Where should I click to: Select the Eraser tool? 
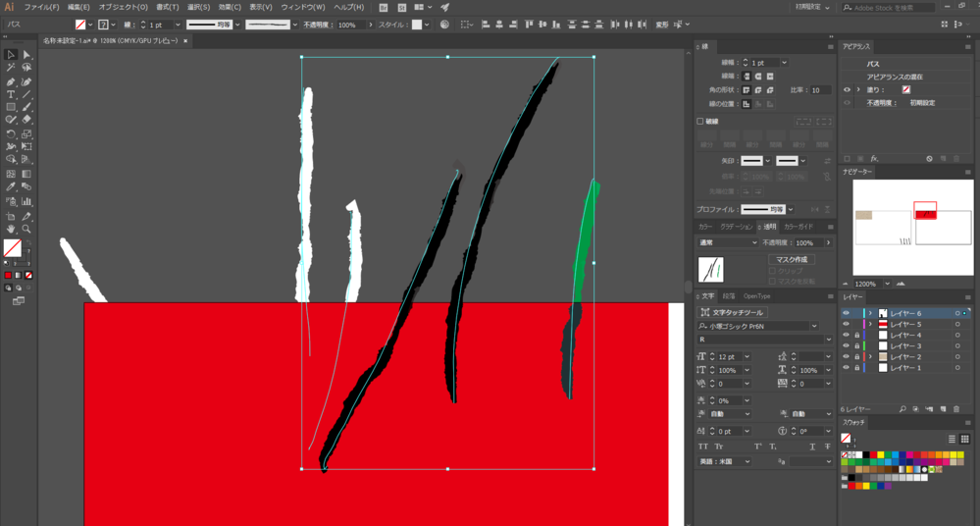pyautogui.click(x=26, y=120)
